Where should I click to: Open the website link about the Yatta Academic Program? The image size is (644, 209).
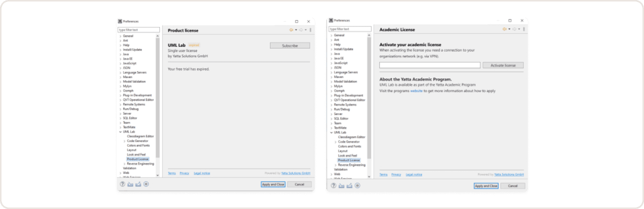(x=416, y=91)
